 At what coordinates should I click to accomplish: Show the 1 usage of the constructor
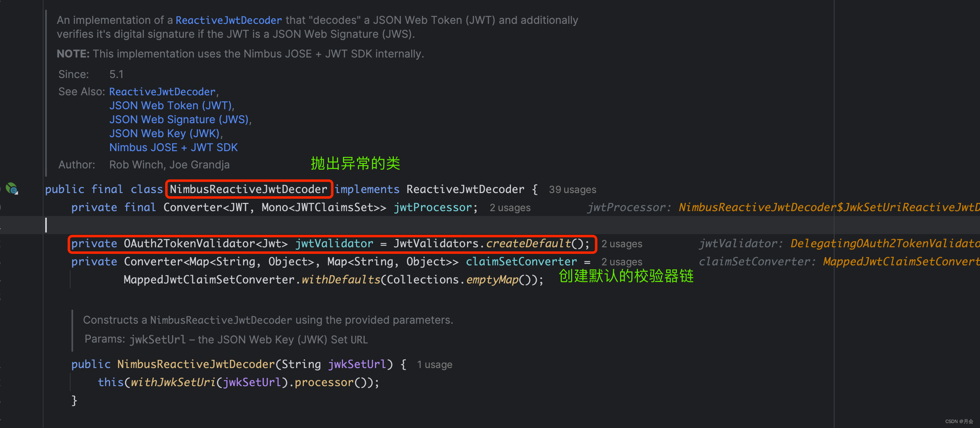click(435, 365)
